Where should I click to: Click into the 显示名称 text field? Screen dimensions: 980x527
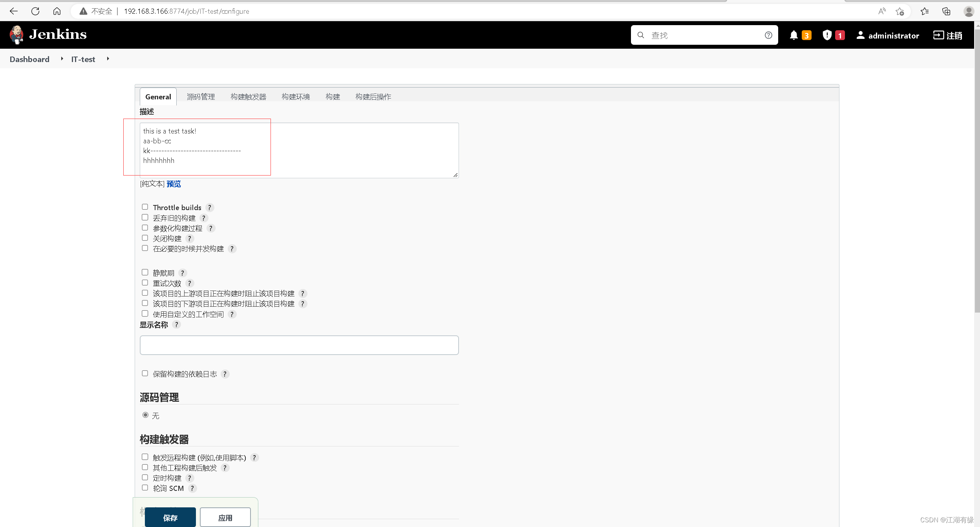pos(299,345)
